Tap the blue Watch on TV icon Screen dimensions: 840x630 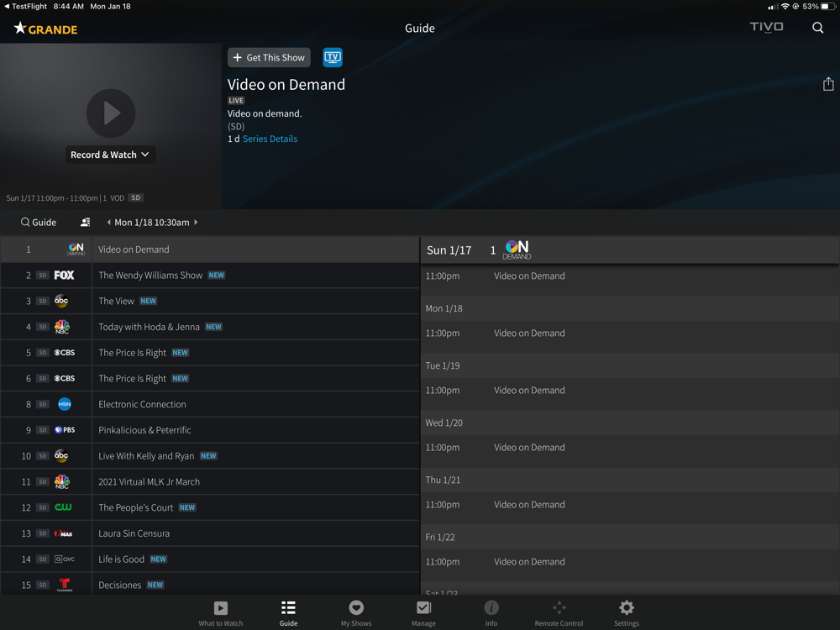pyautogui.click(x=332, y=57)
